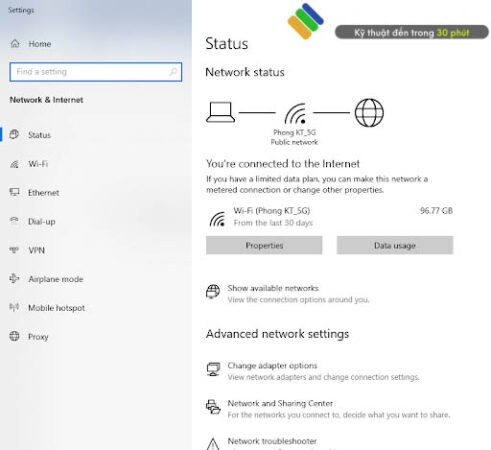Click Network and Sharing Center printer icon

point(213,407)
